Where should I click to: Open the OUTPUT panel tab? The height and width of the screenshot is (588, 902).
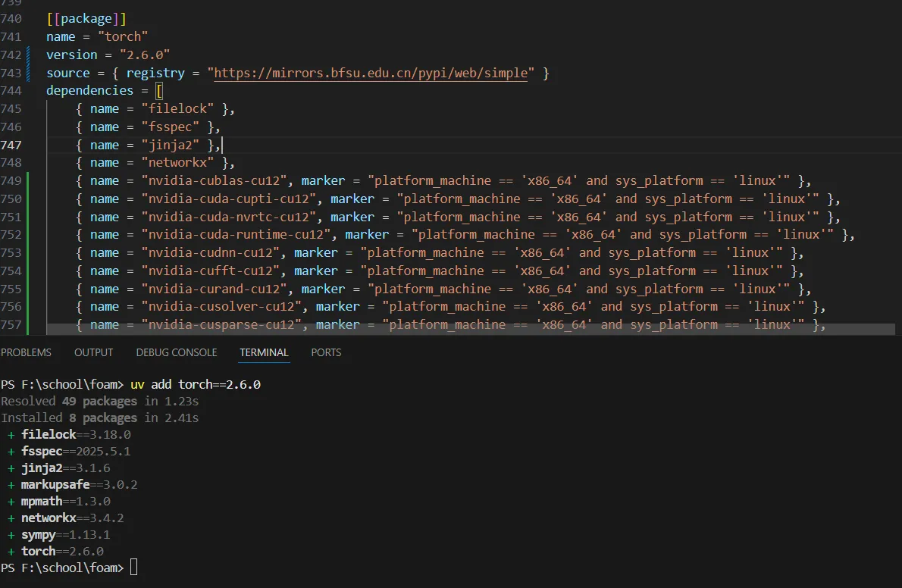[93, 352]
